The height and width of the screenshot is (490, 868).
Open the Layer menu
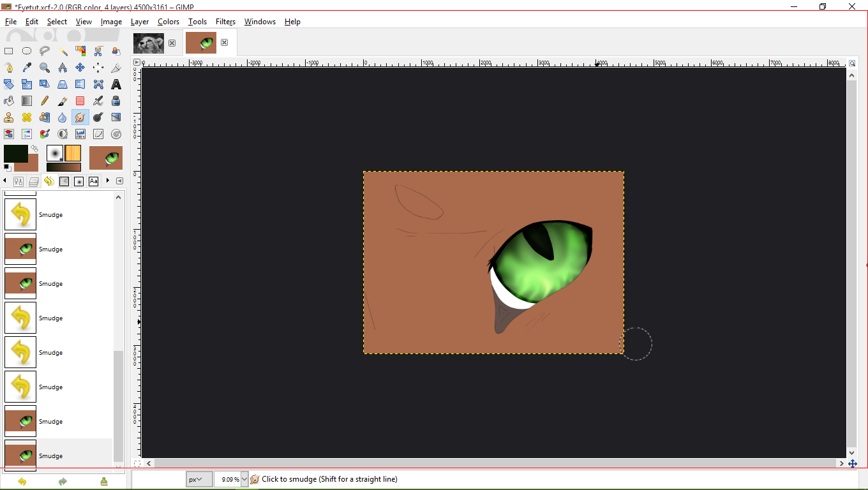(x=140, y=22)
